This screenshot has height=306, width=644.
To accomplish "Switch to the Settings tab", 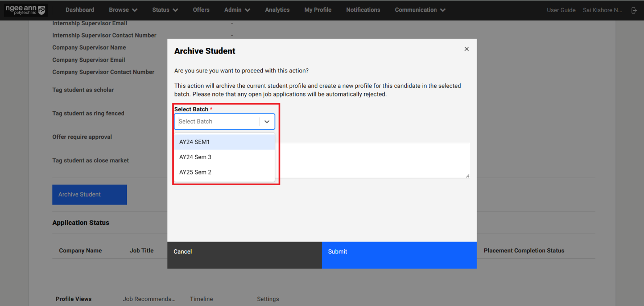I will [268, 299].
